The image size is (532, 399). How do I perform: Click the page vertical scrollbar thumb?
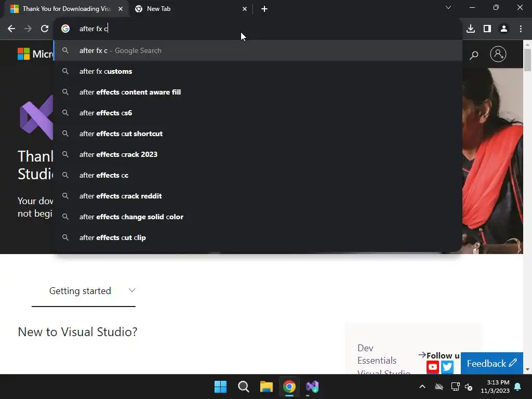pos(527,60)
